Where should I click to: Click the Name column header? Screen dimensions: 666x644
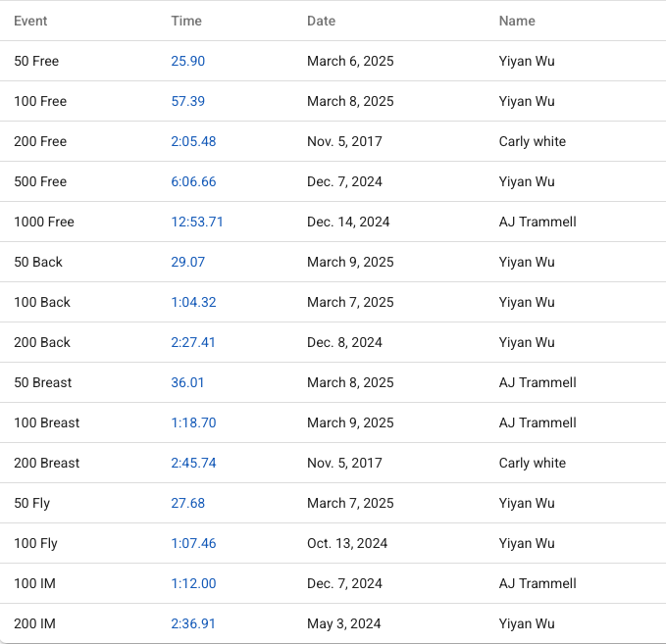pyautogui.click(x=517, y=21)
